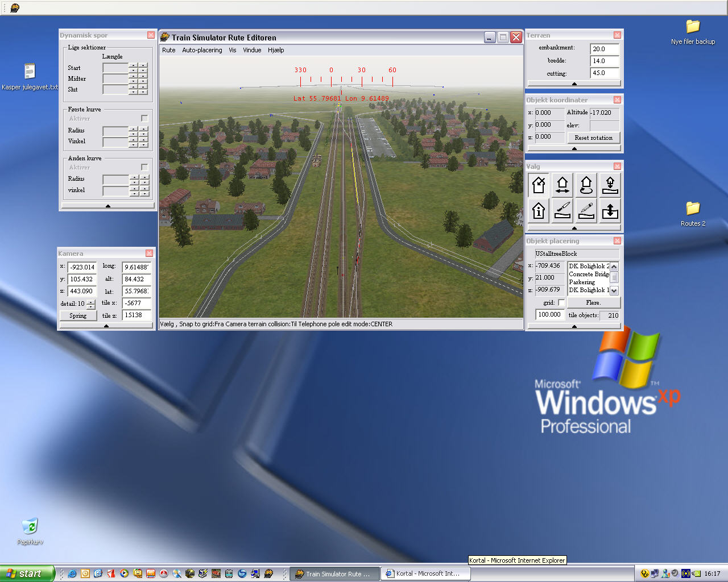Image resolution: width=728 pixels, height=582 pixels.
Task: Select the drop object to terrain tool
Action: 610,185
